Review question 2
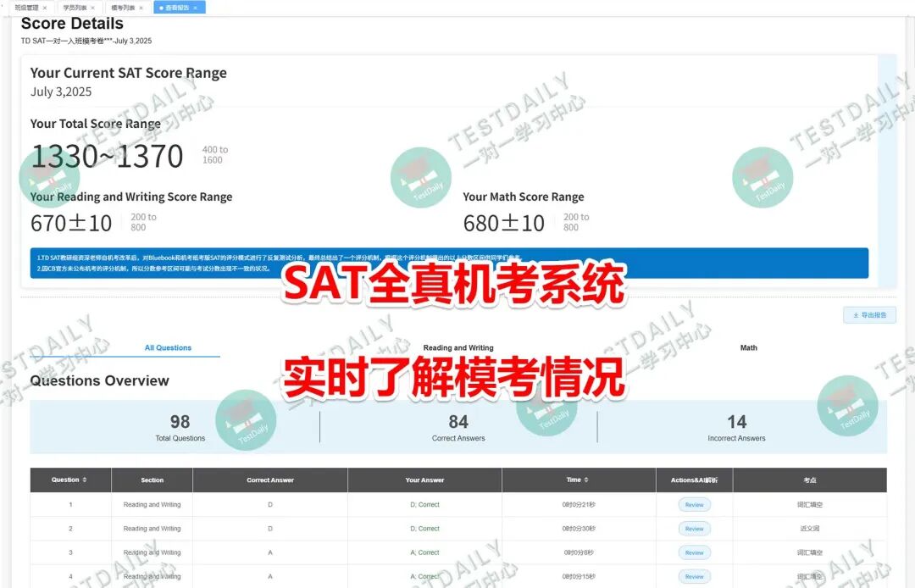This screenshot has width=915, height=588. pyautogui.click(x=695, y=529)
